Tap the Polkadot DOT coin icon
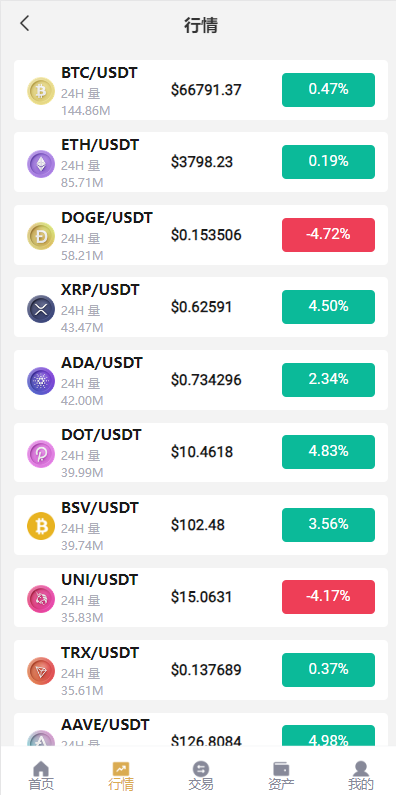The image size is (396, 795). [x=41, y=453]
